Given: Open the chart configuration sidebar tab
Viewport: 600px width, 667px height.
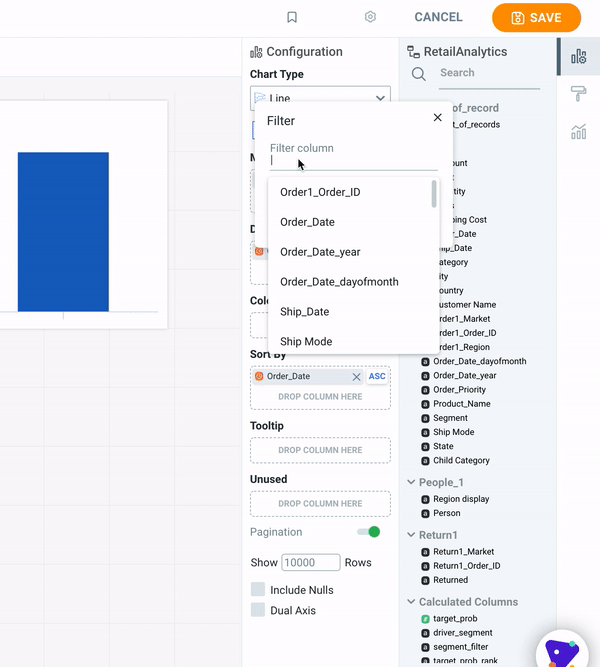Looking at the screenshot, I should pos(579,57).
